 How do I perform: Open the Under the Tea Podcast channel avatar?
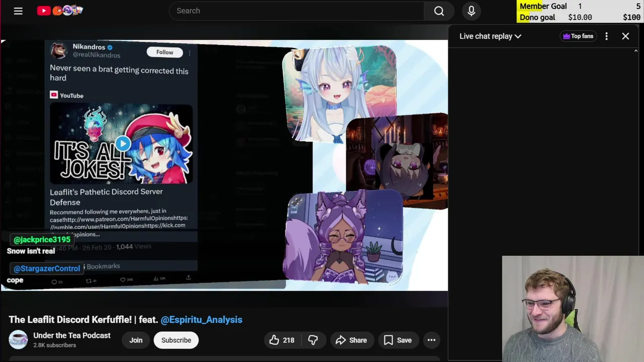coord(18,340)
